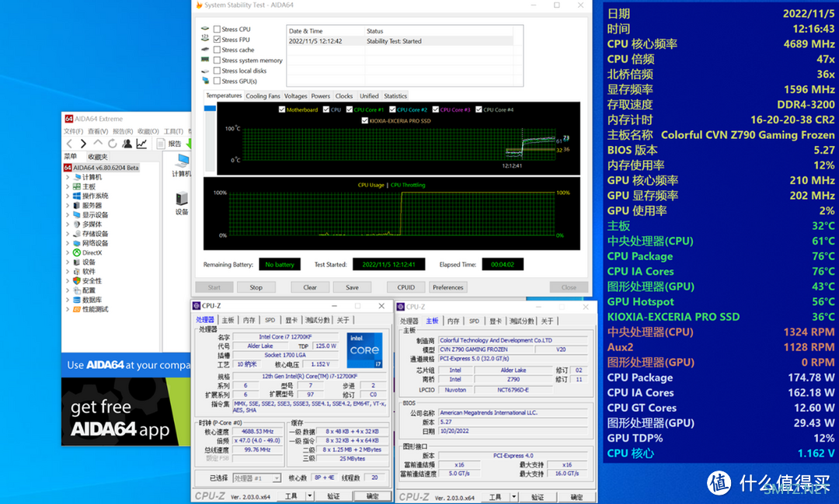Click the Elapsed Time 00:04:02 display
839x504 pixels.
(x=503, y=264)
